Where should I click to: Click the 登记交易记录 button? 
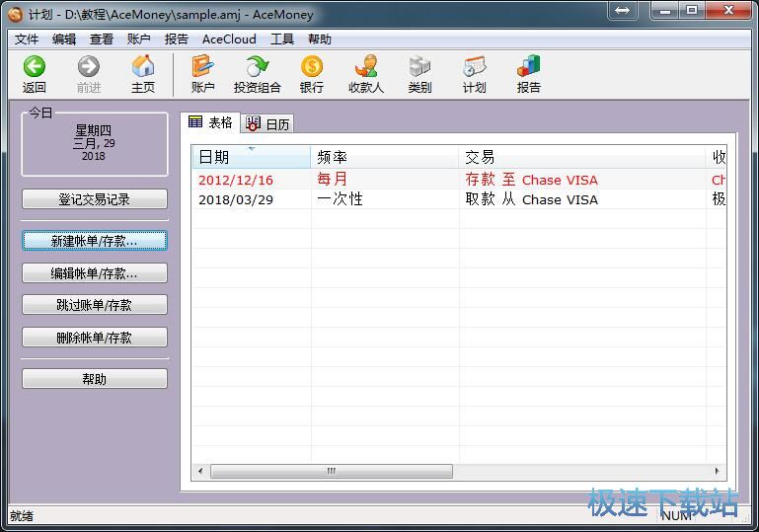pos(95,199)
